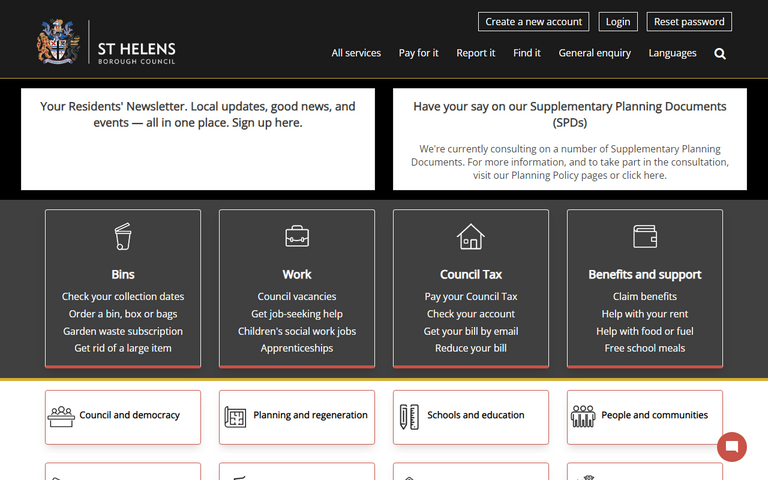The width and height of the screenshot is (768, 480).
Task: Click the Bins trash can icon
Action: coord(123,237)
